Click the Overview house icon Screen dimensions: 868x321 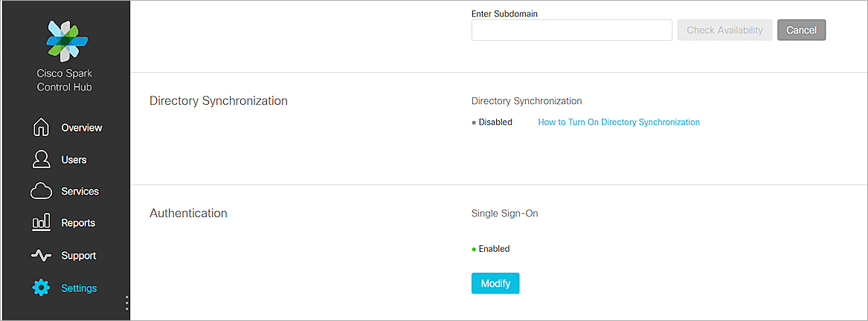[x=41, y=128]
